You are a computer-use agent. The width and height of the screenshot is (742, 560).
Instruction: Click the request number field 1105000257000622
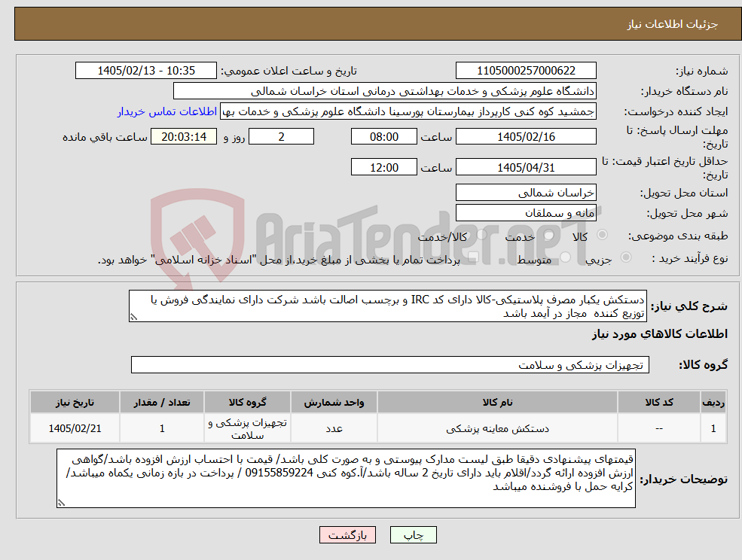[526, 71]
